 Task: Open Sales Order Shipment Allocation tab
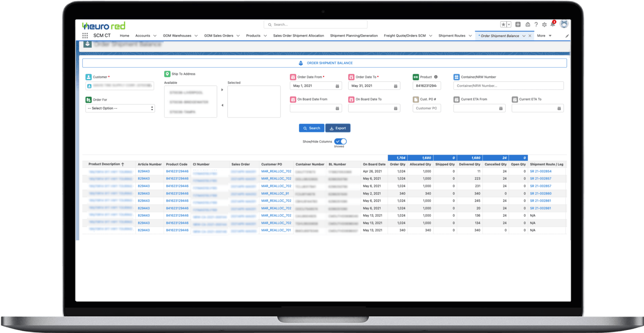[299, 36]
